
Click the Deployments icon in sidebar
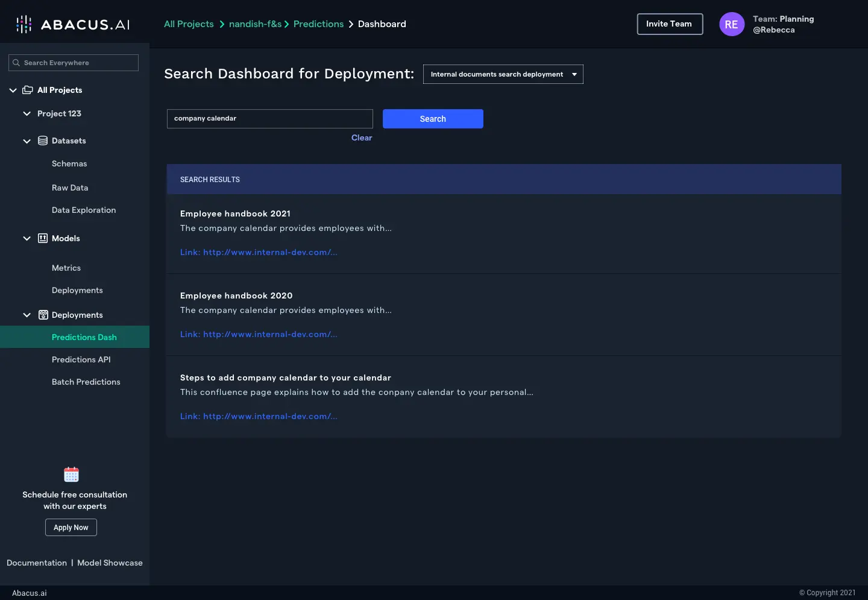pyautogui.click(x=43, y=315)
